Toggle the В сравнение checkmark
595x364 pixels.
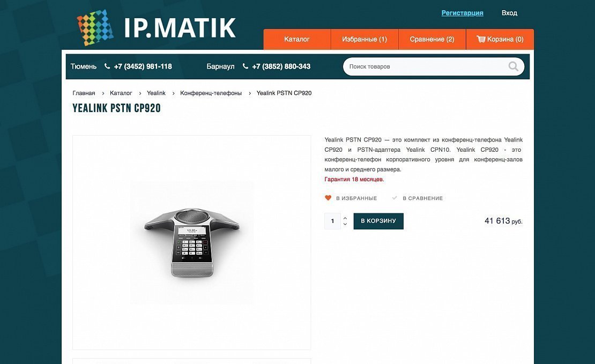[x=395, y=198]
